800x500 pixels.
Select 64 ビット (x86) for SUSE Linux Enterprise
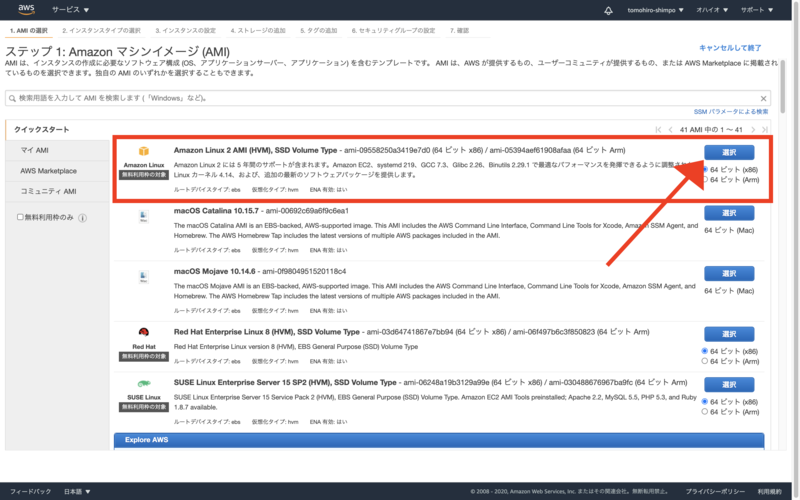[x=705, y=402]
